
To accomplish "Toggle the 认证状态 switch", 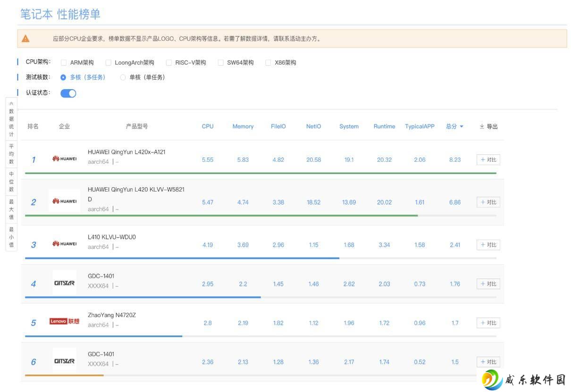I will pyautogui.click(x=68, y=93).
